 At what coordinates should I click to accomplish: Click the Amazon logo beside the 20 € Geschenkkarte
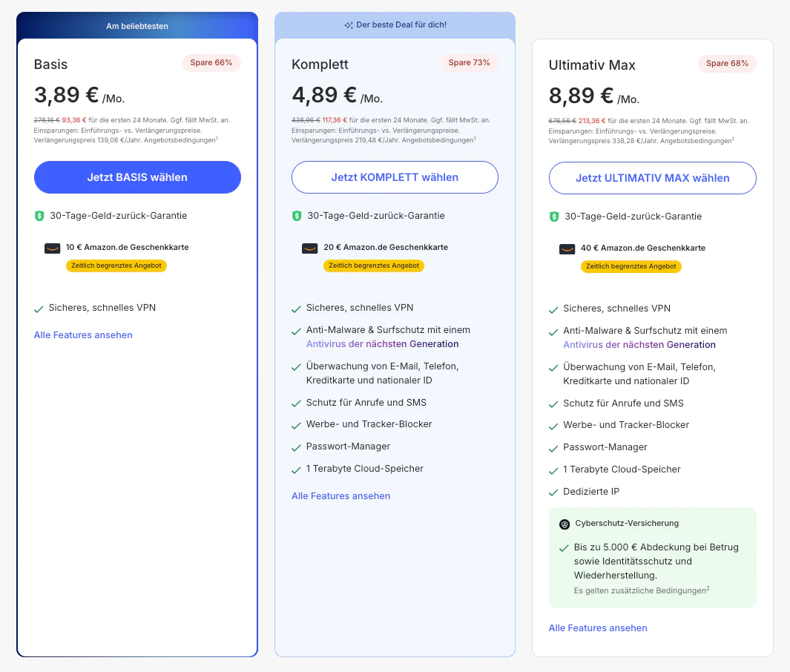point(310,248)
